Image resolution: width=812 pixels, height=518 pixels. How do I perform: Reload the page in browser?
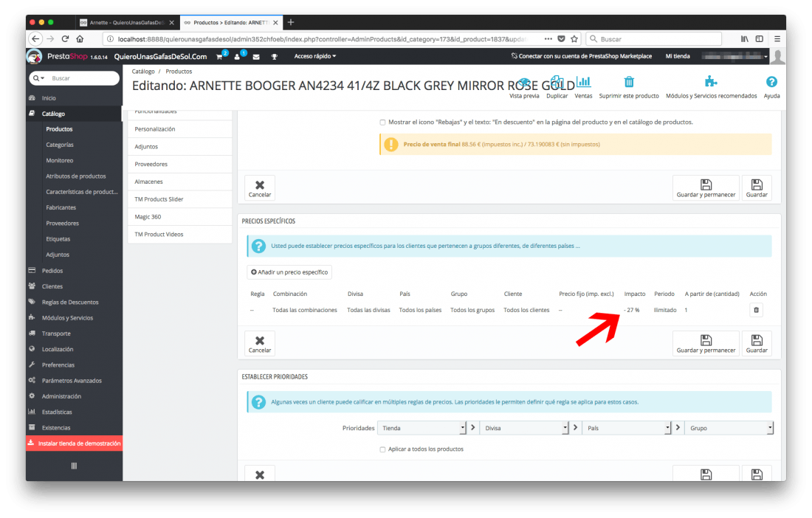(x=65, y=39)
